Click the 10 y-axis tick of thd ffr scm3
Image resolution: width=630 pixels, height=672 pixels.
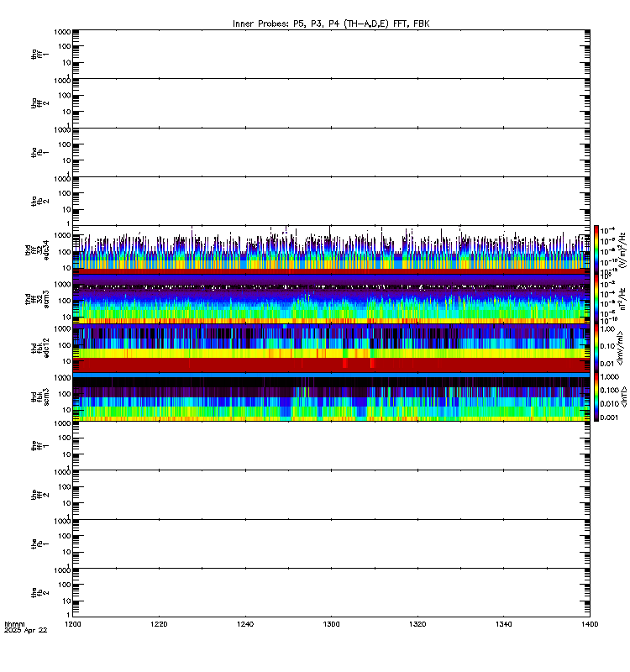pyautogui.click(x=66, y=318)
